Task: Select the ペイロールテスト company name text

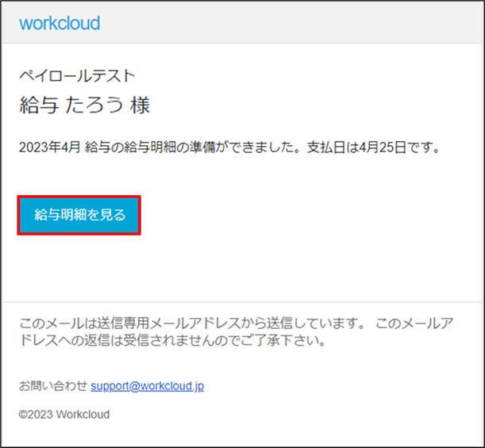Action: coord(77,76)
